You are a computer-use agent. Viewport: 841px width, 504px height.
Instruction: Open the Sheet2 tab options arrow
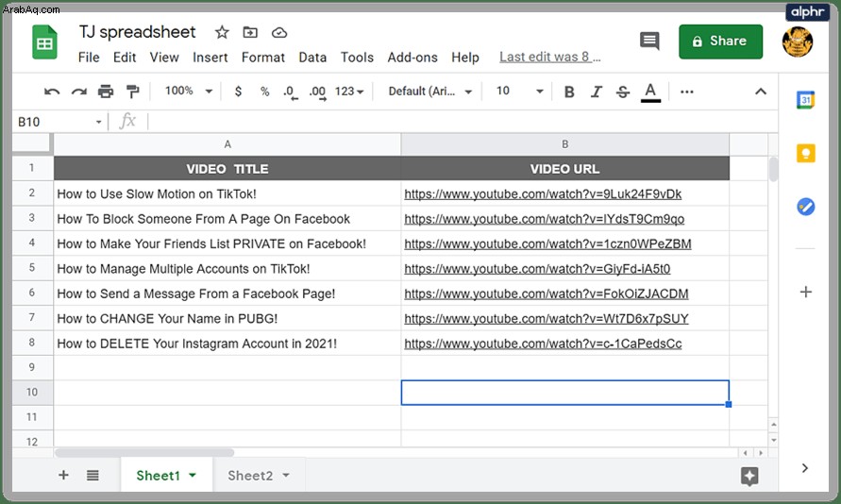point(286,475)
